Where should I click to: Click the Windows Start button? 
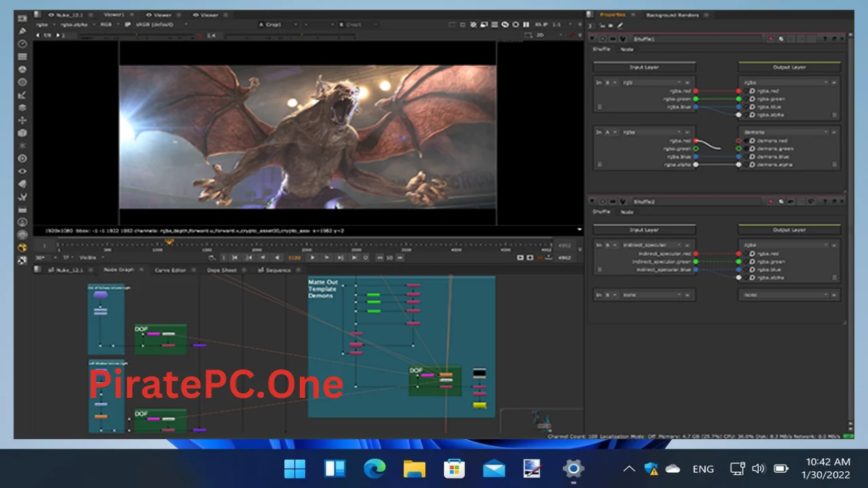[295, 468]
